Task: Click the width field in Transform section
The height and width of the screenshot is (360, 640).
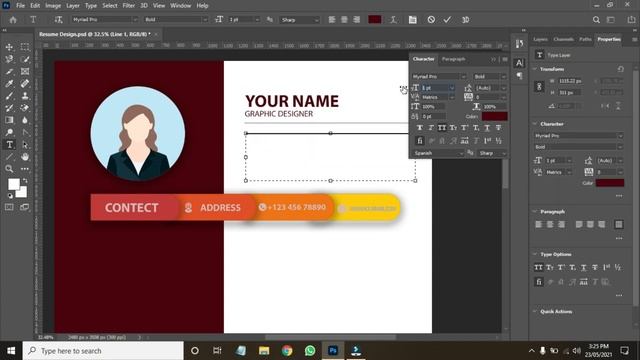Action: 571,81
